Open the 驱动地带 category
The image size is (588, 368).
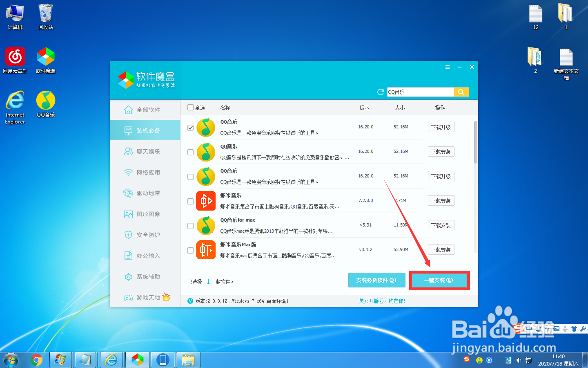[x=145, y=193]
